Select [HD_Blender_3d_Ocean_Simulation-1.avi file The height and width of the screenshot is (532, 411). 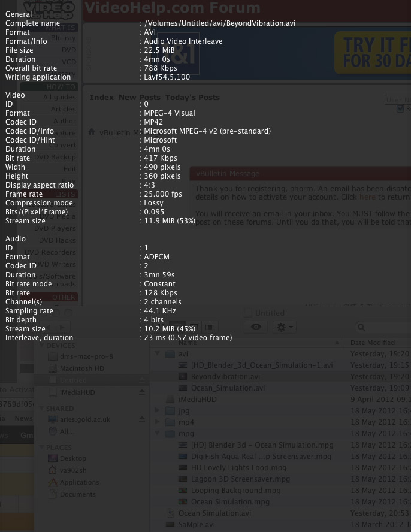click(x=262, y=365)
